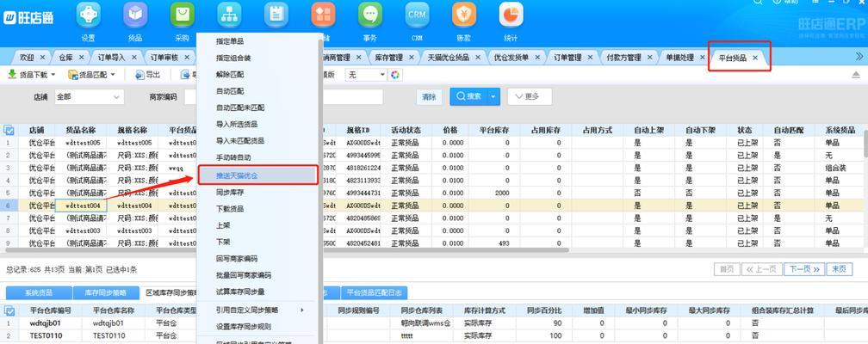Click the org-chart module icon in top bar
The width and height of the screenshot is (868, 344).
tap(229, 15)
